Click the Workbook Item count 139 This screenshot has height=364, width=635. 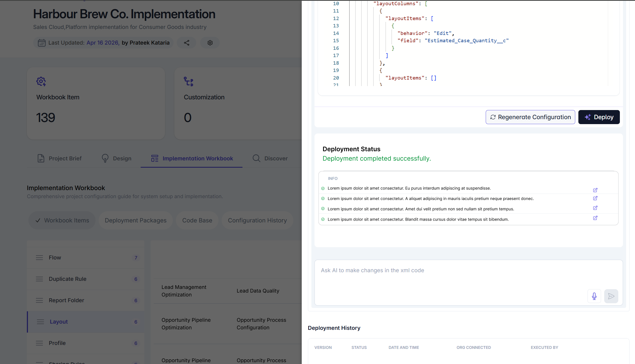46,118
